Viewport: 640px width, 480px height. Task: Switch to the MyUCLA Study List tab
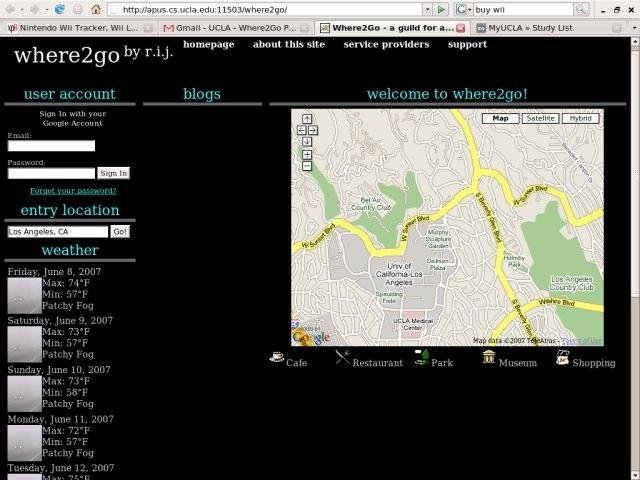[550, 28]
